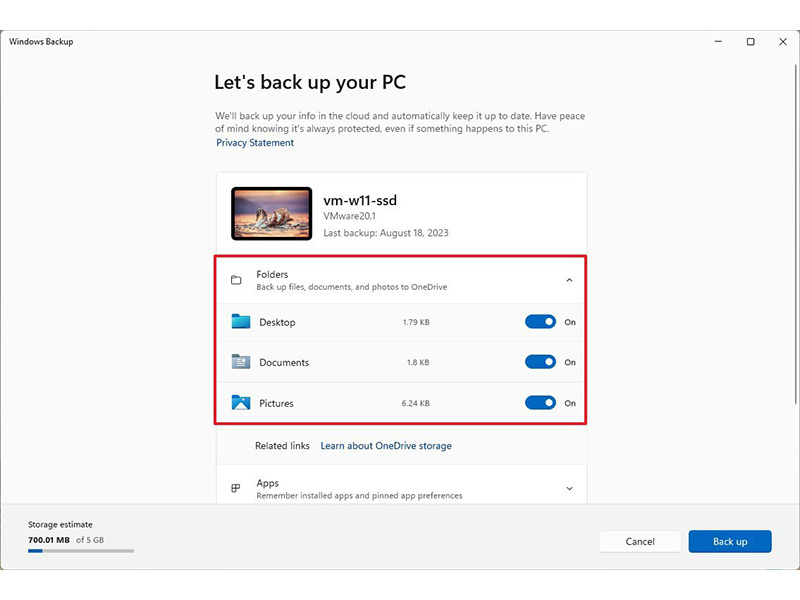Close the Windows Backup window

[783, 42]
